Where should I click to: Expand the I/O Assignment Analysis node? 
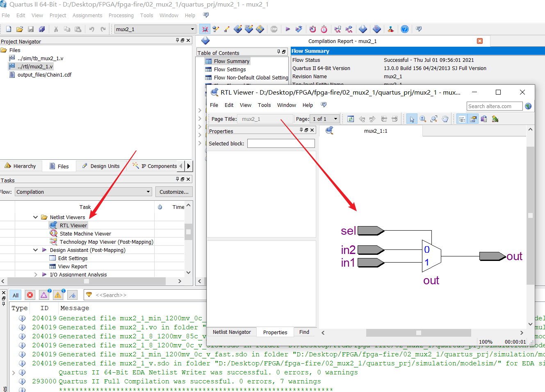(x=35, y=274)
